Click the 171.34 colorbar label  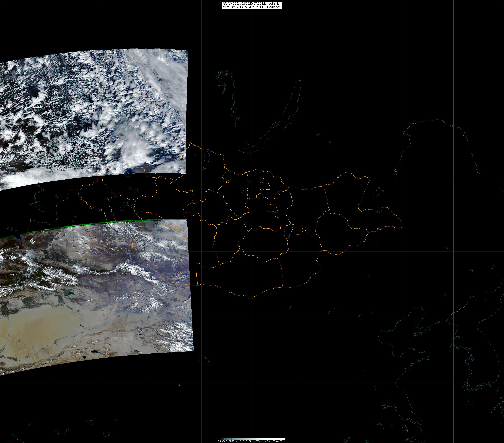(x=245, y=441)
